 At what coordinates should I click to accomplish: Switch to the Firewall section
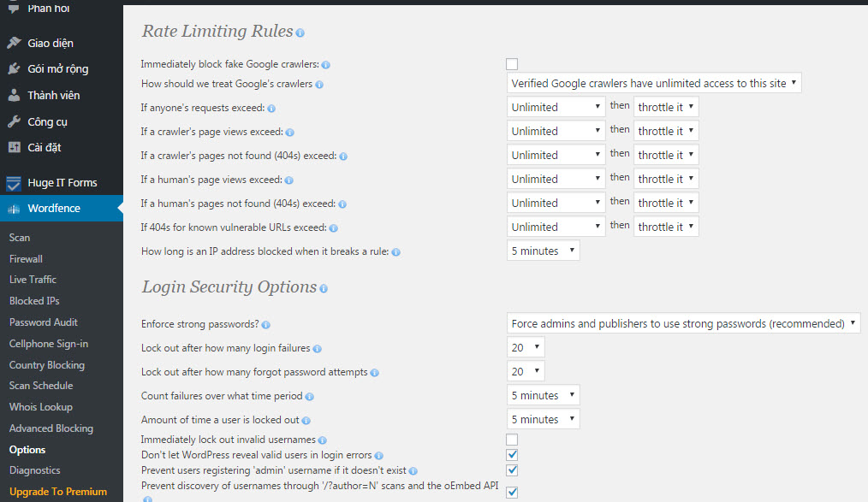tap(26, 258)
